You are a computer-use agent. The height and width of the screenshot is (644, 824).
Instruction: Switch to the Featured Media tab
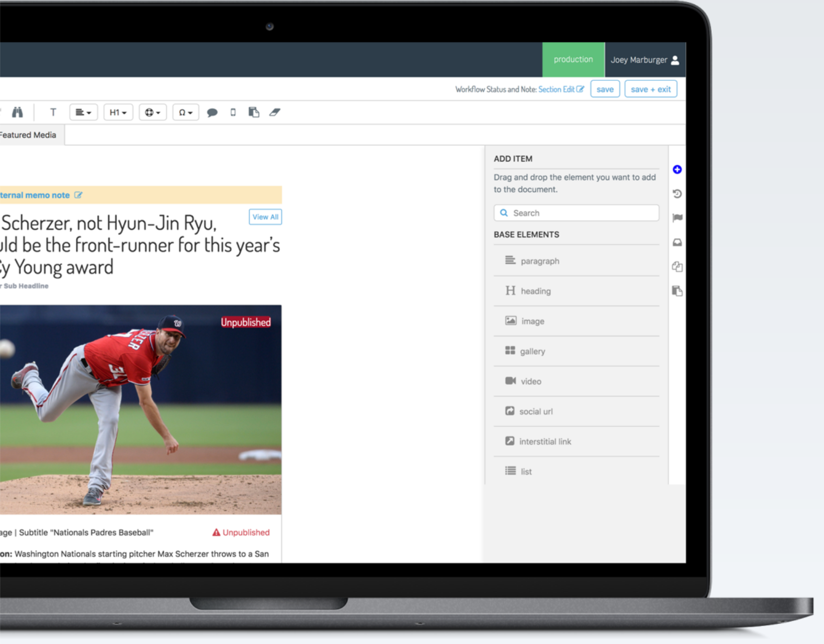[28, 135]
